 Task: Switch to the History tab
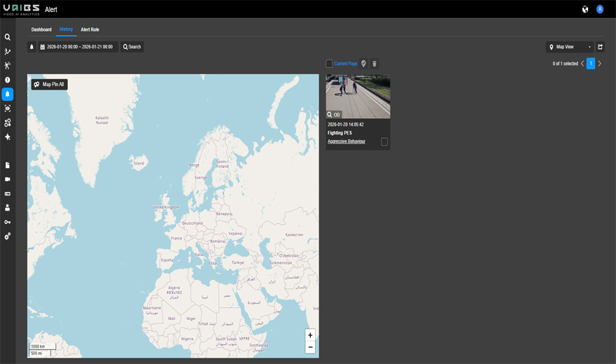tap(66, 29)
